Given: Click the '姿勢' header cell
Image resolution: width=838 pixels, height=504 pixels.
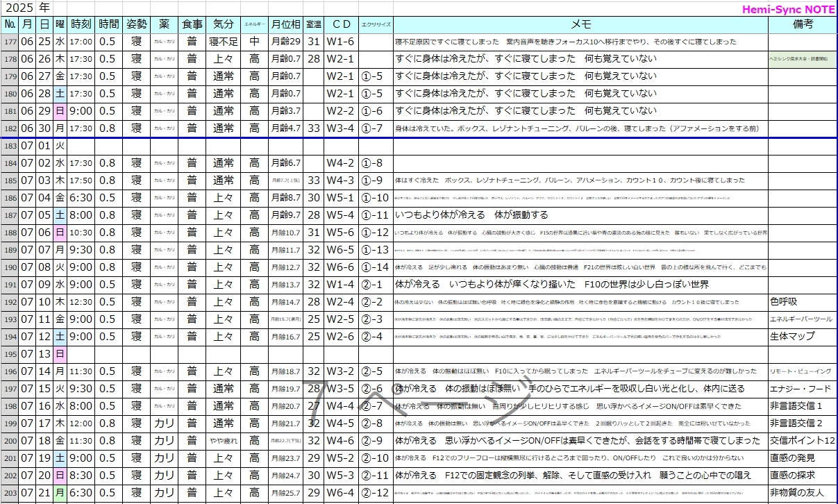Looking at the screenshot, I should click(136, 24).
